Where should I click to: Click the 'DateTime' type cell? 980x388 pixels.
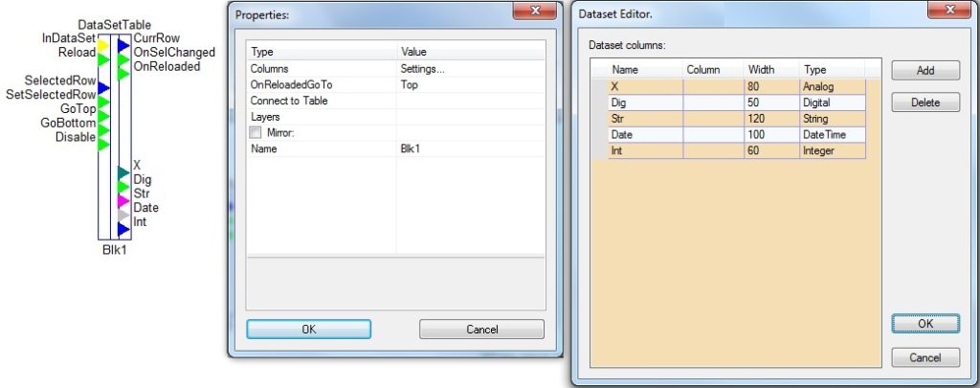pos(833,134)
